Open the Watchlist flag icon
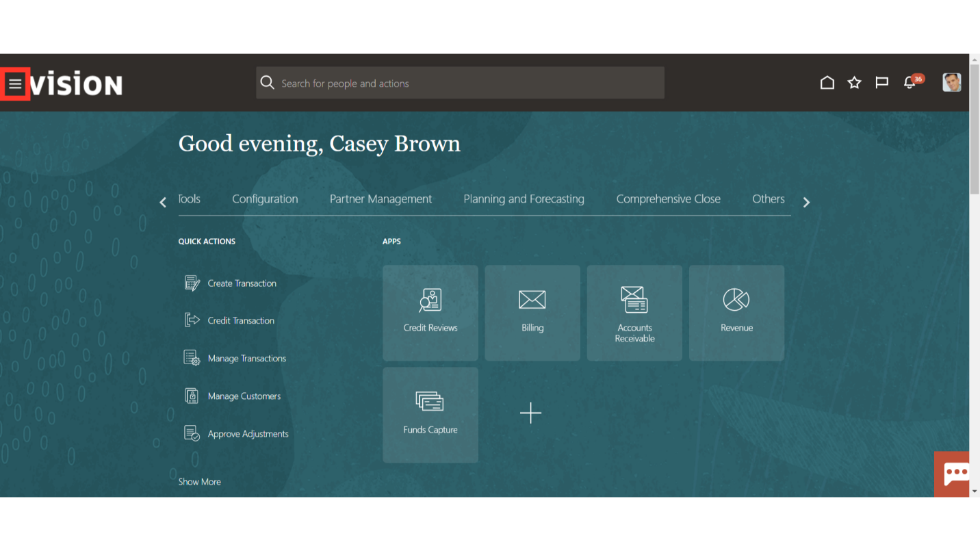Viewport: 980px width, 551px height. tap(881, 83)
